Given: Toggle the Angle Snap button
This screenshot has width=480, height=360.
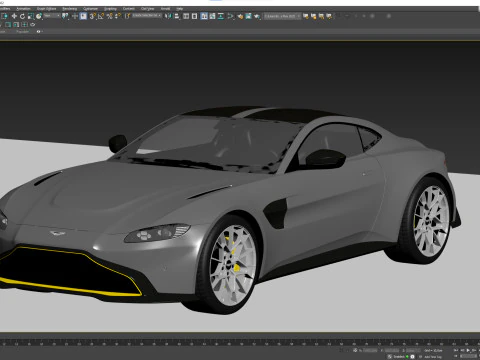Looking at the screenshot, I should tap(101, 16).
